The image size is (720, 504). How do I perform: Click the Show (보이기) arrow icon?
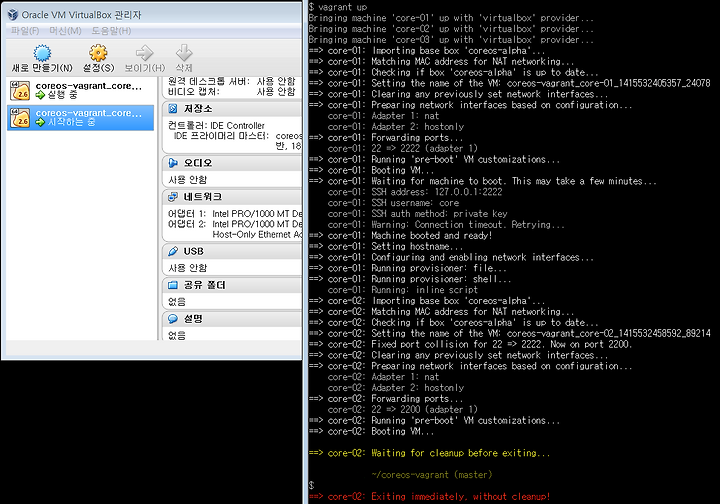point(145,53)
